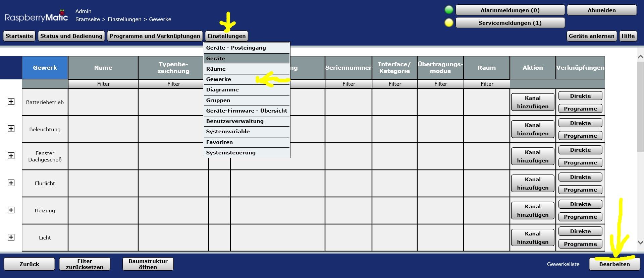Viewport: 644px width, 278px height.
Task: Click the scrollbar up arrow
Action: click(640, 57)
